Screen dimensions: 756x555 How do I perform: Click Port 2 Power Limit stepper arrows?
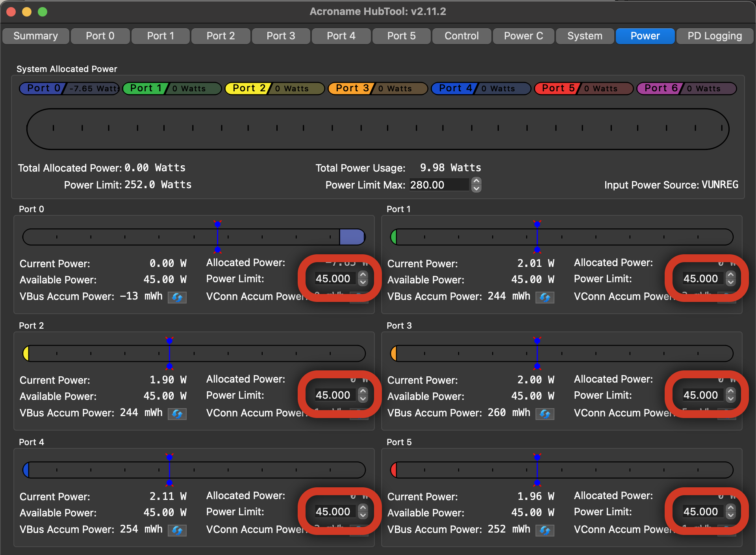click(363, 395)
